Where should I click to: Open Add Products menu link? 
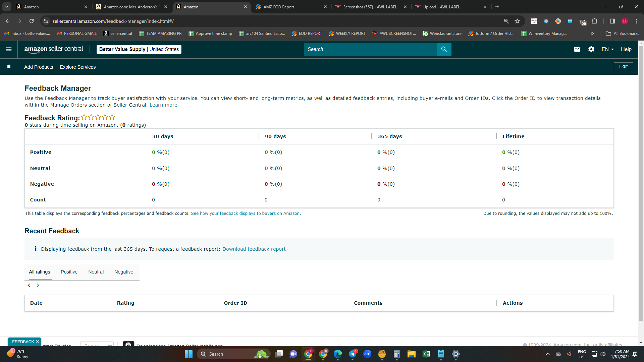[x=39, y=67]
